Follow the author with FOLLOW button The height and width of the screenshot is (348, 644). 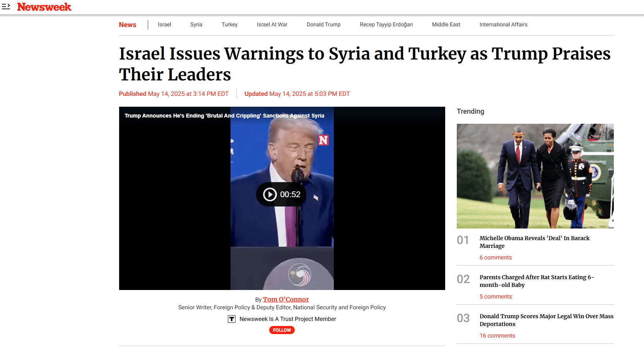click(x=282, y=330)
